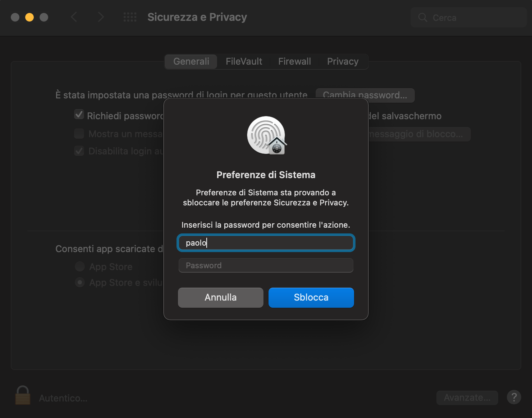Click the Touch ID fingerprint icon

click(x=266, y=135)
